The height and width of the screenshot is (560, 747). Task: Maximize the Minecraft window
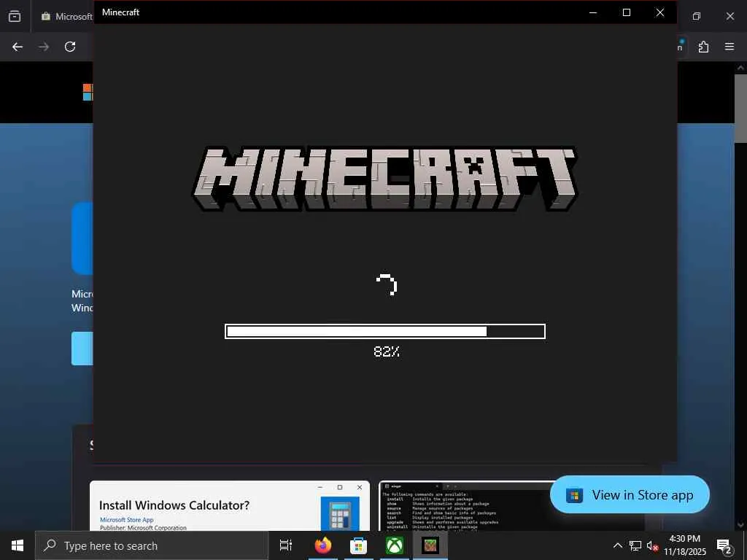[x=627, y=12]
